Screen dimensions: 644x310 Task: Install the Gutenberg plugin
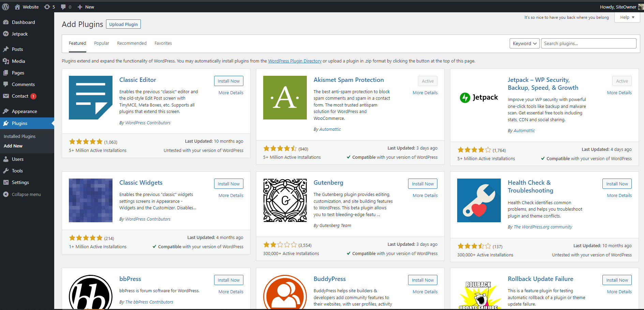coord(422,183)
